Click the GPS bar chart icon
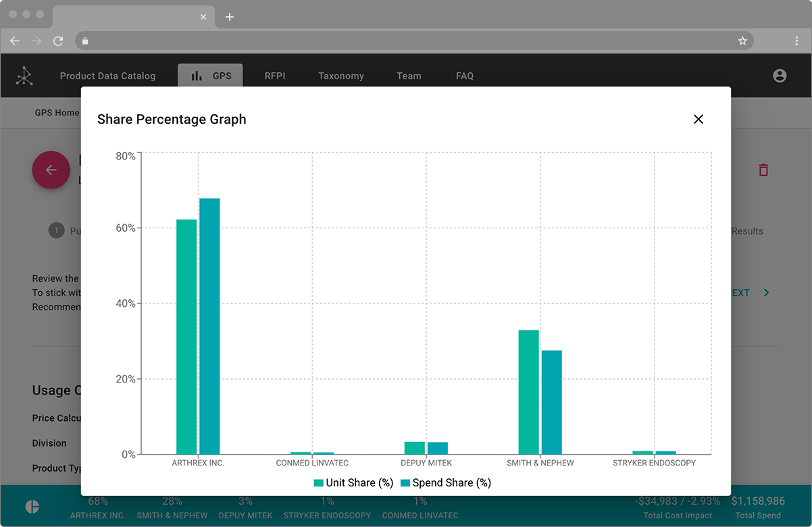Viewport: 812px width, 527px height. pos(197,76)
